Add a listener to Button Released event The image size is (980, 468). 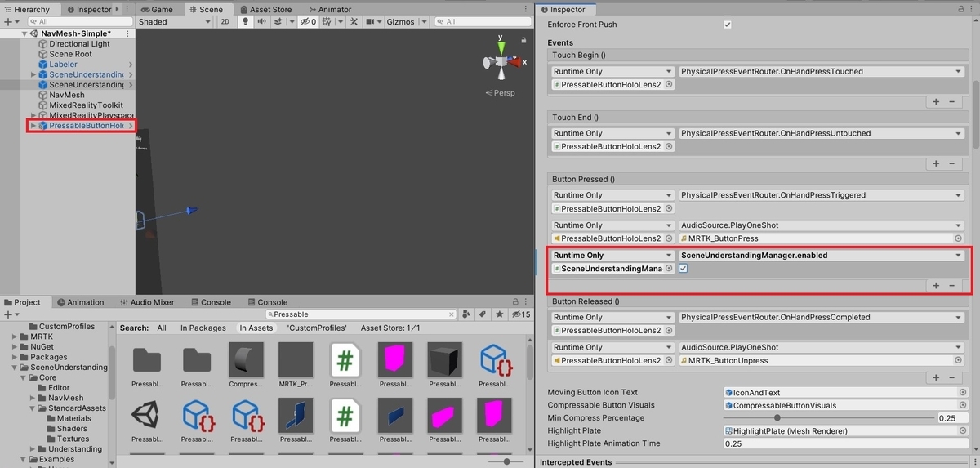(x=936, y=377)
